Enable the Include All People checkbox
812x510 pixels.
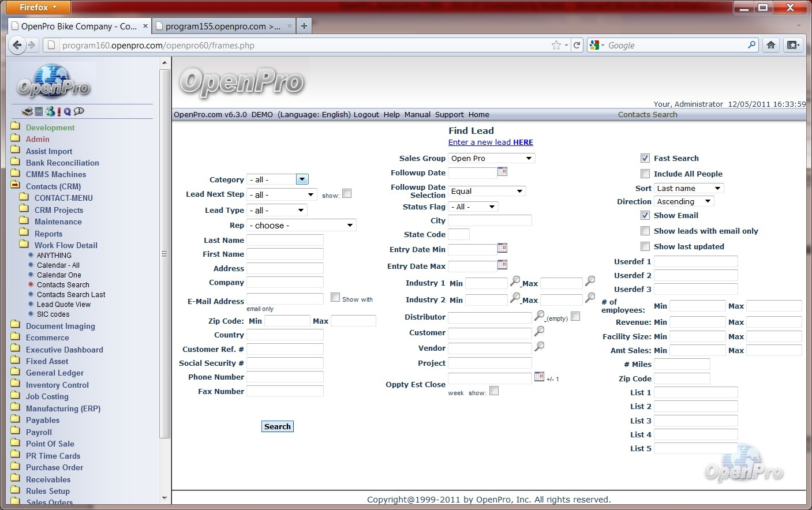pos(645,174)
